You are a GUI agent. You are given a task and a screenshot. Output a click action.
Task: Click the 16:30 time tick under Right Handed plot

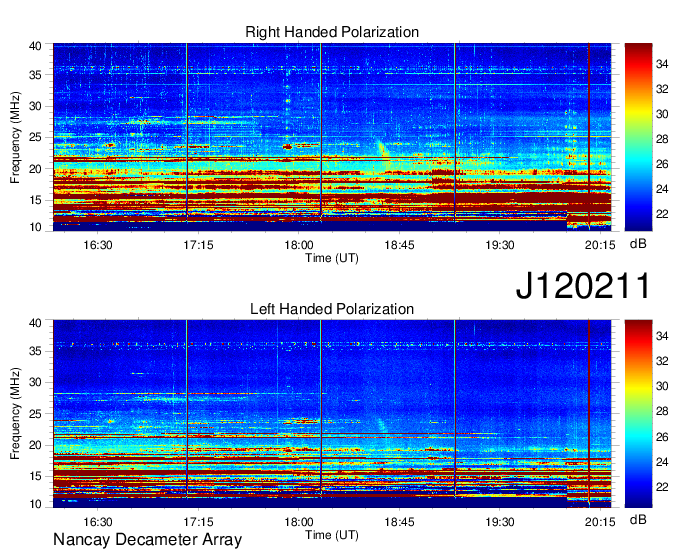coord(98,245)
